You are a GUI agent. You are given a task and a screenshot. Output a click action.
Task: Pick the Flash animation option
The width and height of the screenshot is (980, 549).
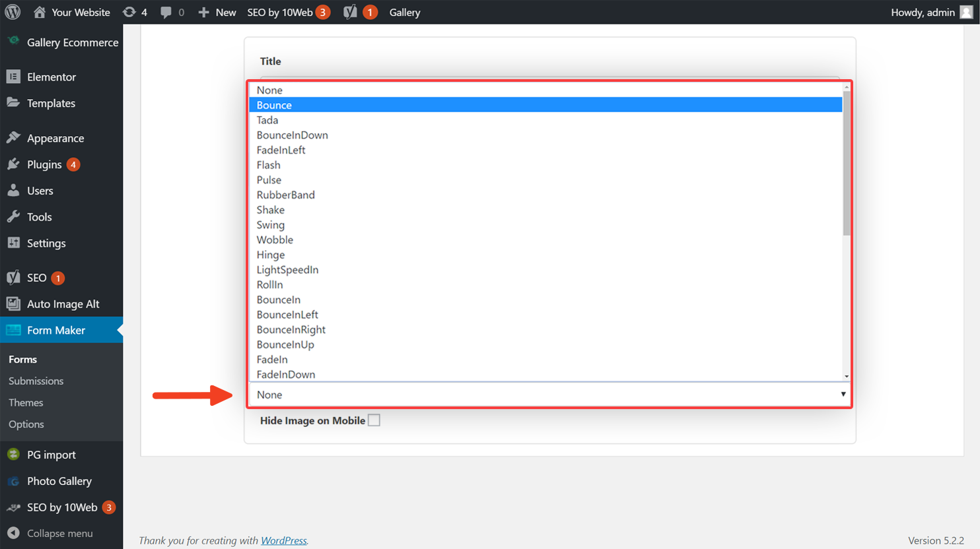point(545,165)
